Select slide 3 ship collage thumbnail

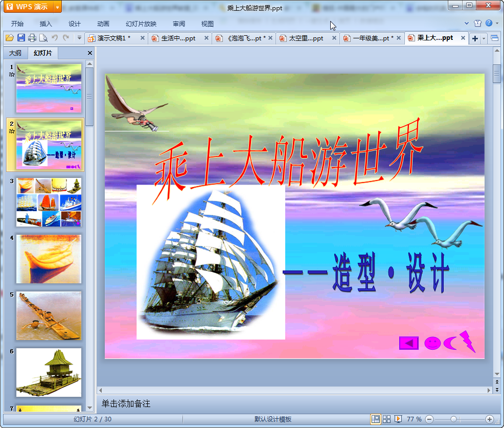click(x=49, y=202)
